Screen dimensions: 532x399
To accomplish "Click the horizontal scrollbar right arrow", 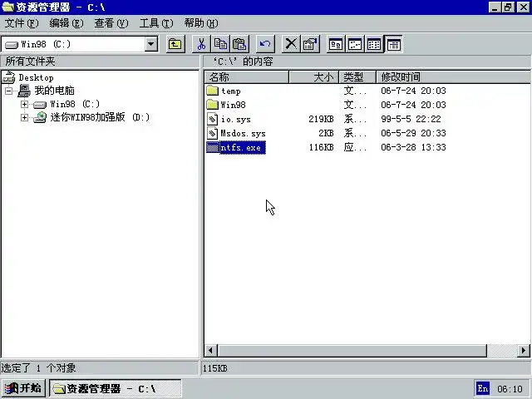I will point(524,351).
